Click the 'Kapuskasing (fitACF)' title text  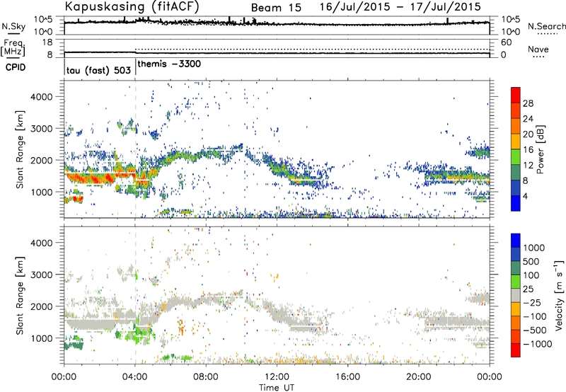(x=132, y=6)
